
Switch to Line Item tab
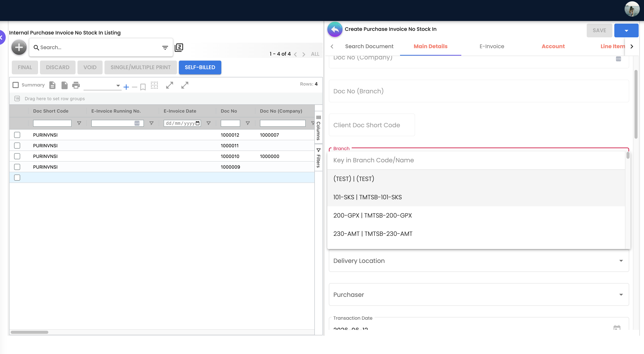612,46
